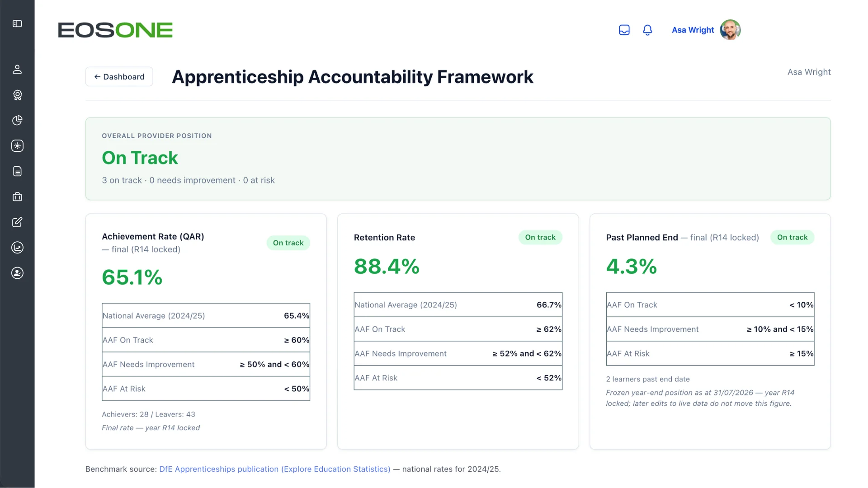Select the sun-in-square sidebar icon
Image resolution: width=868 pixels, height=488 pixels.
[x=17, y=145]
